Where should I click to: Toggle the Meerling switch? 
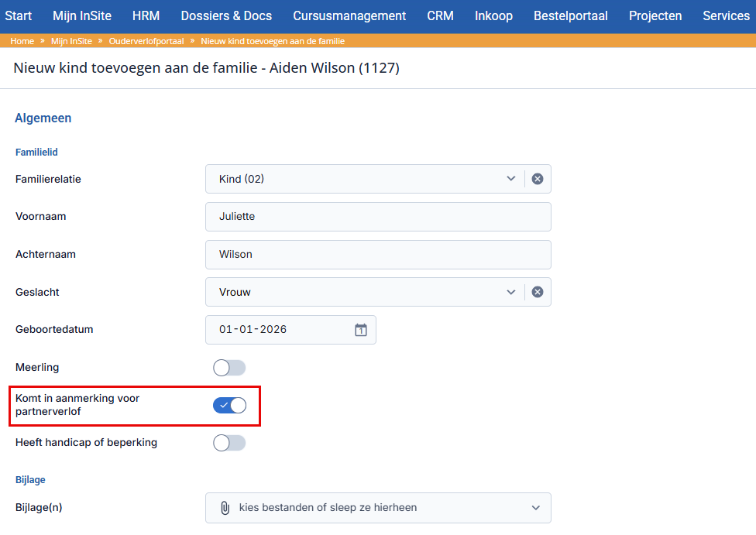229,368
